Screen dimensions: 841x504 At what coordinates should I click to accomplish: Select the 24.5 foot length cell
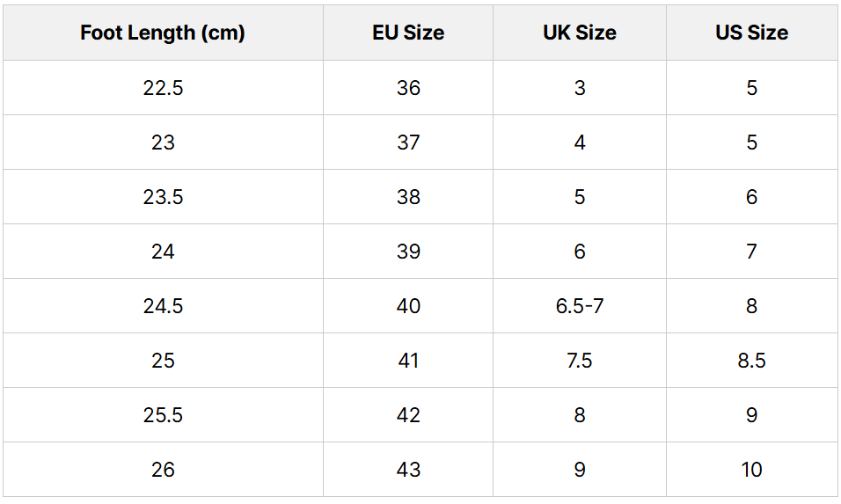(163, 305)
